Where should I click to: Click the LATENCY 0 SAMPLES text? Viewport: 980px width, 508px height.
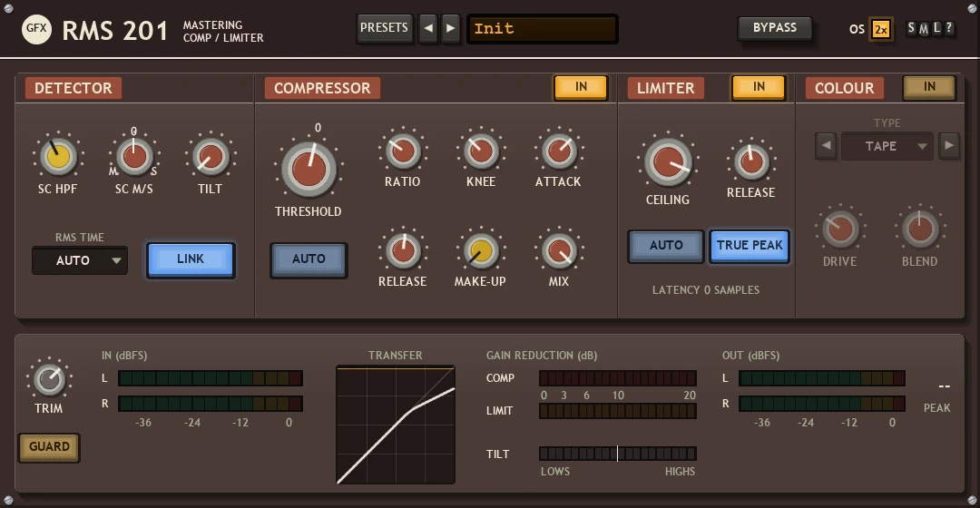[706, 290]
